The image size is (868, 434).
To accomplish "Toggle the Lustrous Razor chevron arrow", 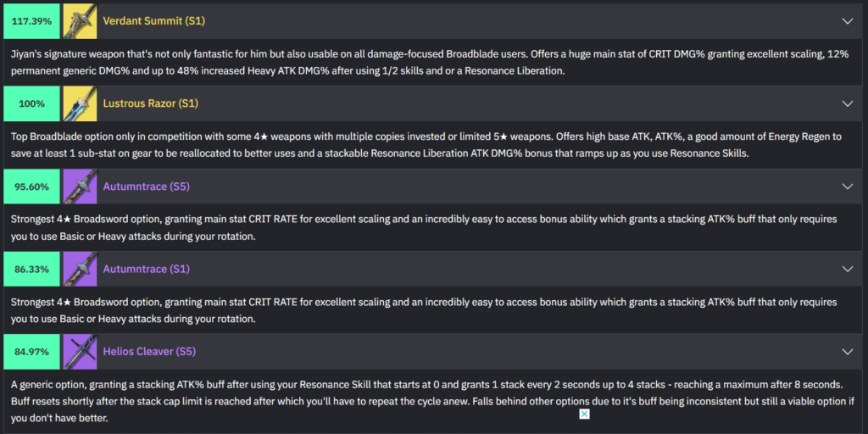I will 847,103.
